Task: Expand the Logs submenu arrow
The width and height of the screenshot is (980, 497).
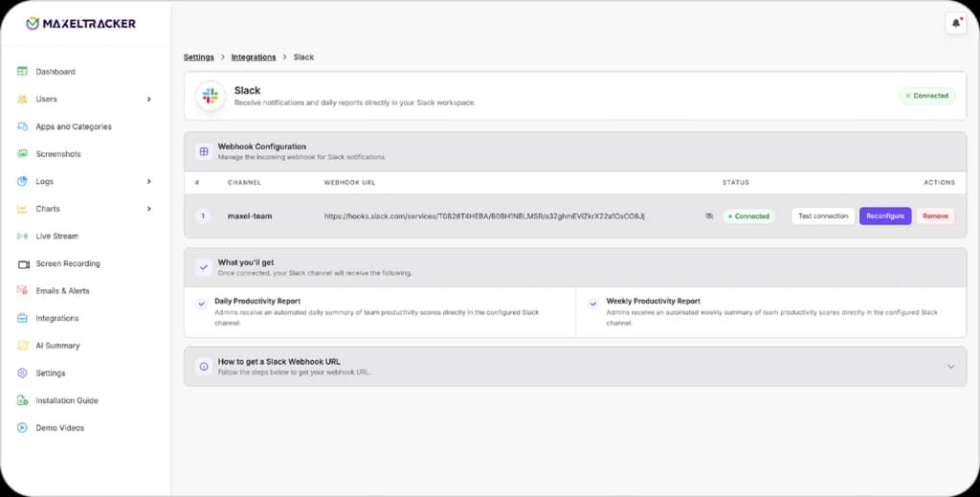Action: pos(148,181)
